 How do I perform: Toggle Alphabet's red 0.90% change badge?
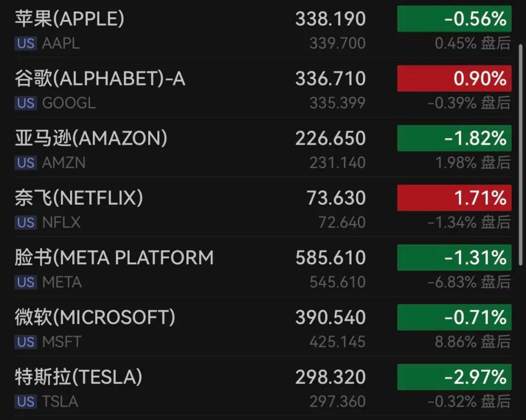454,78
